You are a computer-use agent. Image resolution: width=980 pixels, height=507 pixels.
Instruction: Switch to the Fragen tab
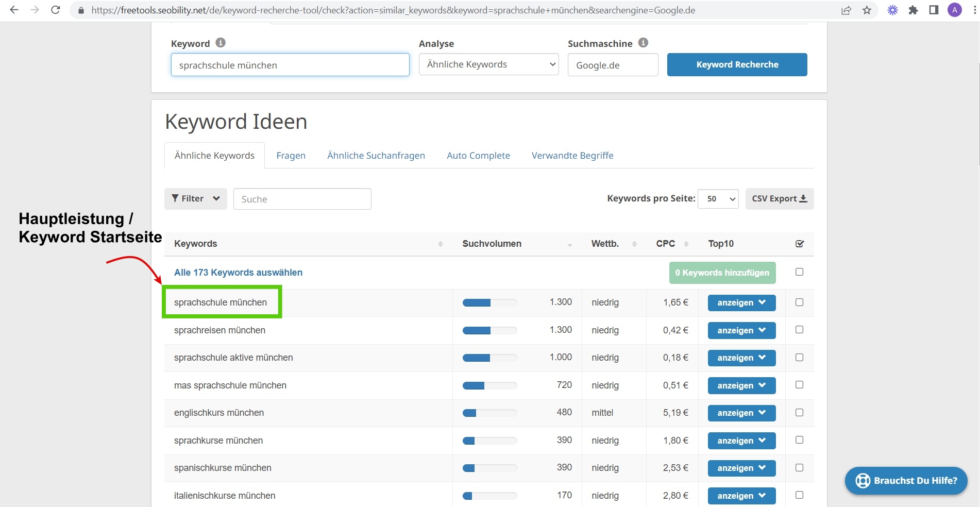[291, 156]
